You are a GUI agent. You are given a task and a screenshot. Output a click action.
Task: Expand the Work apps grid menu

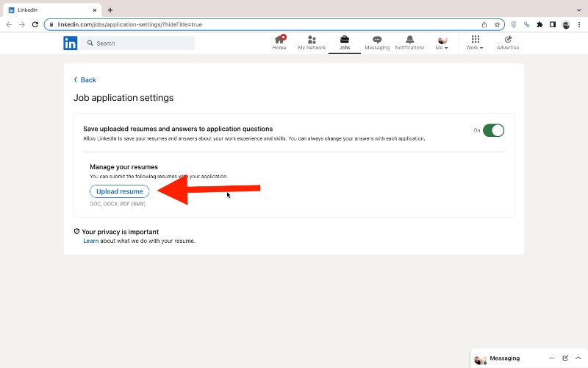click(x=475, y=43)
